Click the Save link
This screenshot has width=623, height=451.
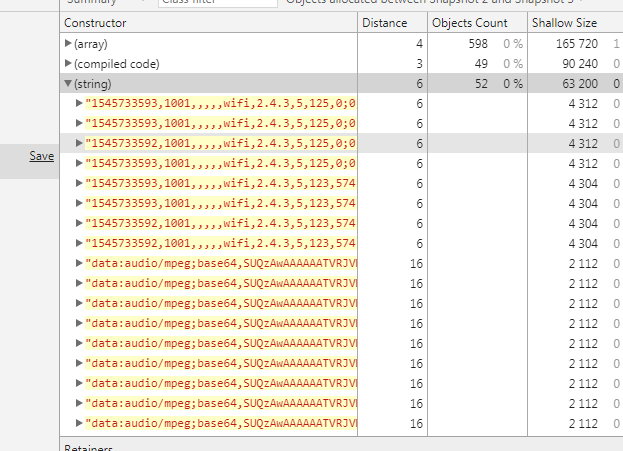tap(42, 156)
